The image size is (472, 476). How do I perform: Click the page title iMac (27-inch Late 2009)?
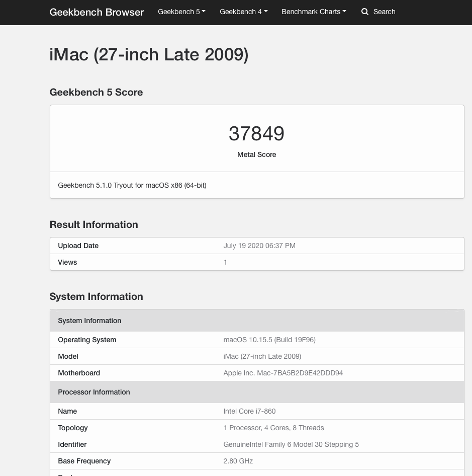click(x=149, y=55)
